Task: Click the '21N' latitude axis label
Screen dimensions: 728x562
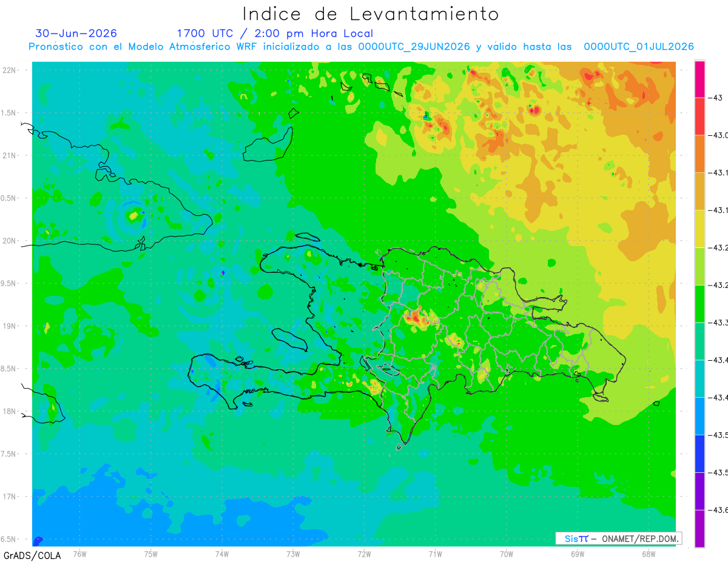Action: coord(10,156)
